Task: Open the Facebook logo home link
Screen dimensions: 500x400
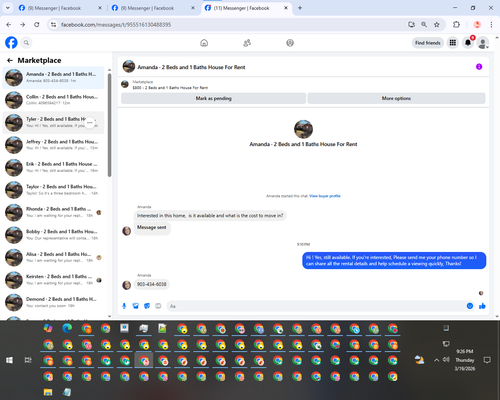Action: pos(11,43)
